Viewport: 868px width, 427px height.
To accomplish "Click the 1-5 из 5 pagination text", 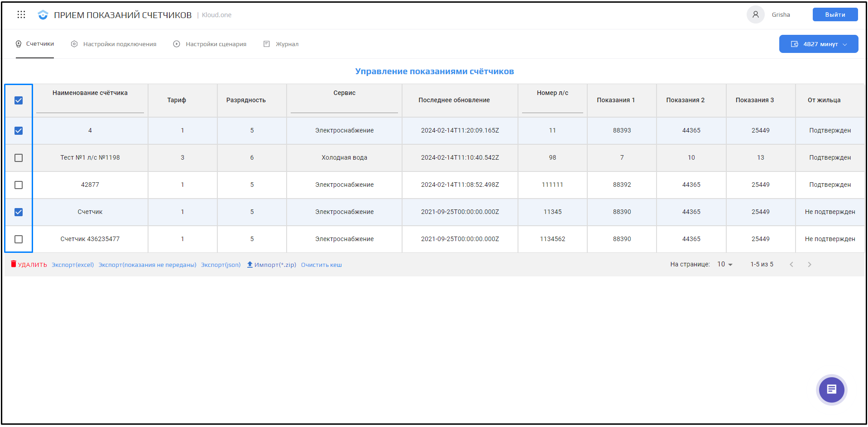I will pyautogui.click(x=762, y=265).
